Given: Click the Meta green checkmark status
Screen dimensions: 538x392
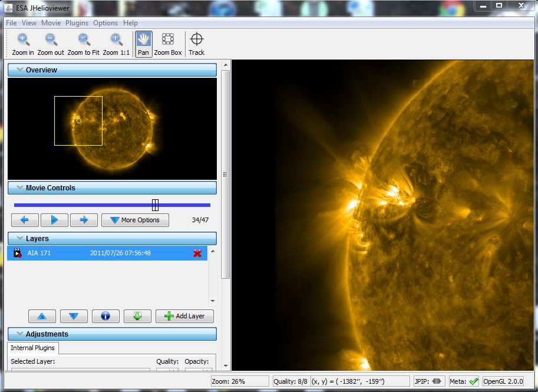Looking at the screenshot, I should click(x=474, y=381).
